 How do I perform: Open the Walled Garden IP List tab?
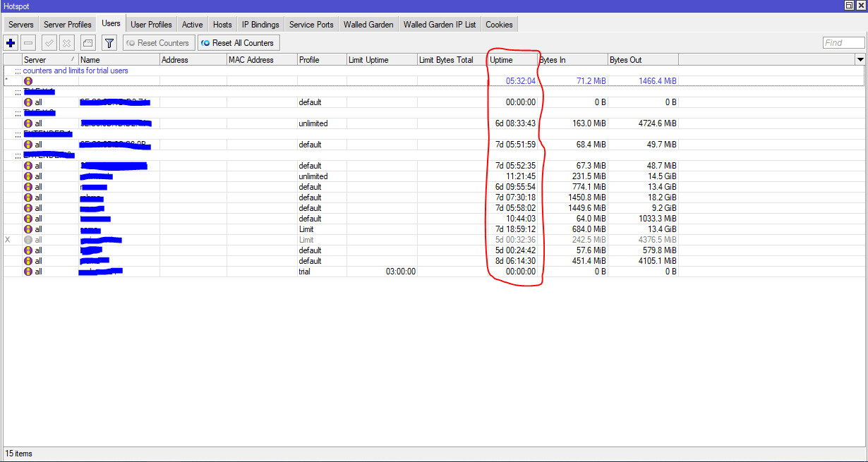[439, 25]
